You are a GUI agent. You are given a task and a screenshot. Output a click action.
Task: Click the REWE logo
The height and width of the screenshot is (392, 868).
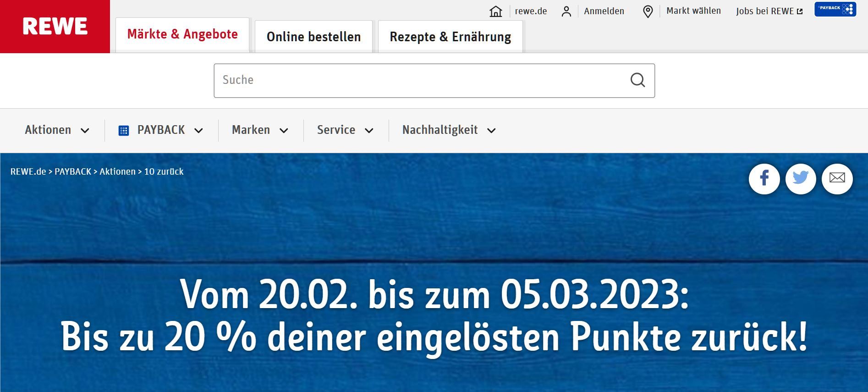tap(55, 26)
